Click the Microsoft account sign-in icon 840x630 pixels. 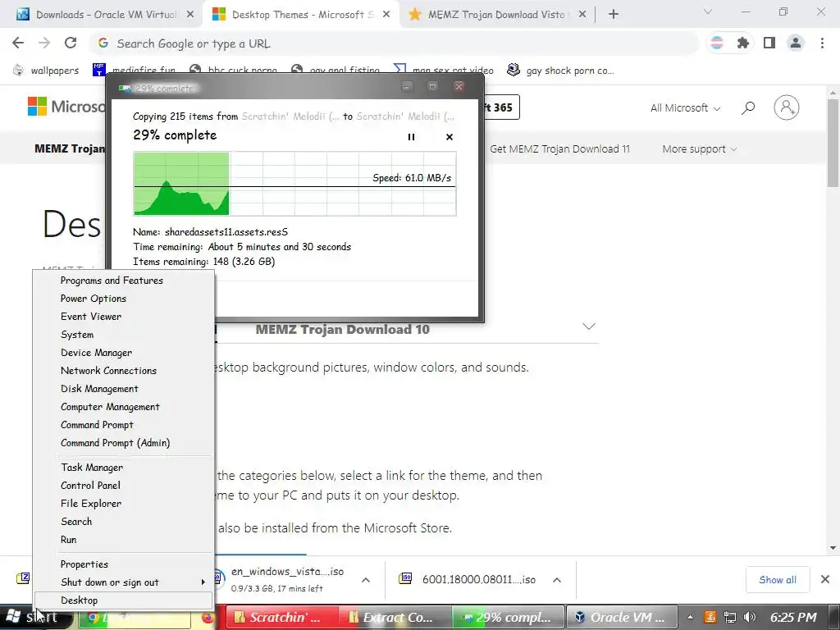787,107
